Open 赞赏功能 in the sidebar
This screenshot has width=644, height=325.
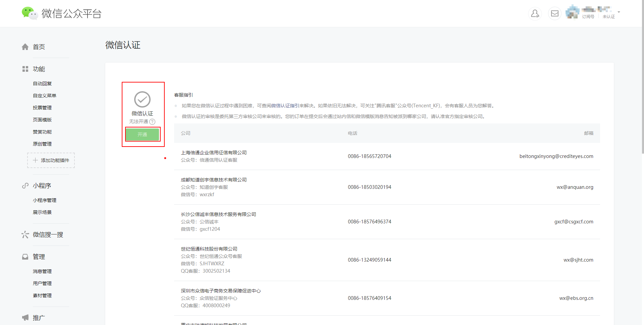(42, 132)
